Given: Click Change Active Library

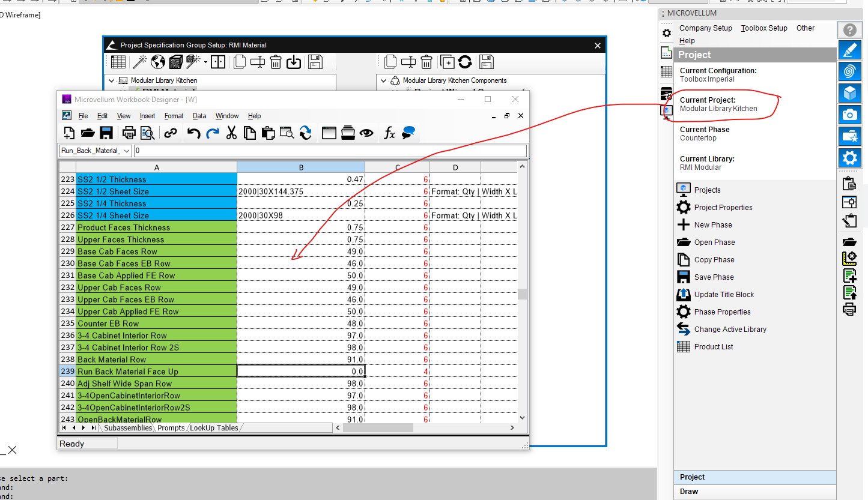Looking at the screenshot, I should [x=730, y=329].
